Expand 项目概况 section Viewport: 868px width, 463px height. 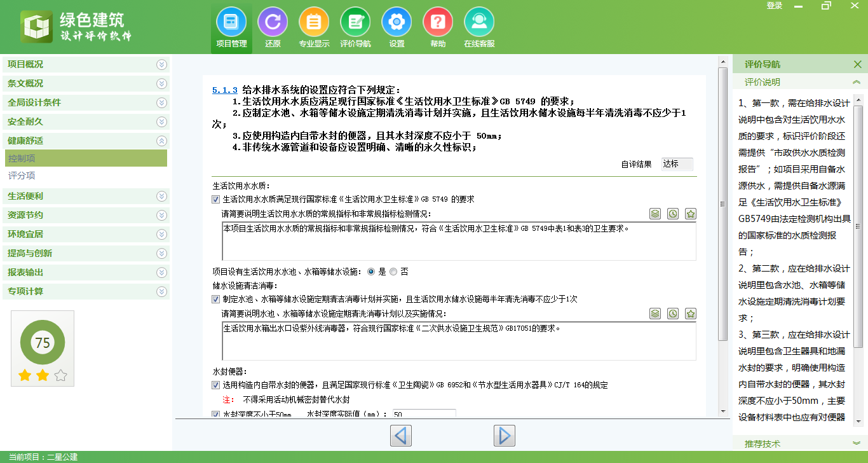86,64
